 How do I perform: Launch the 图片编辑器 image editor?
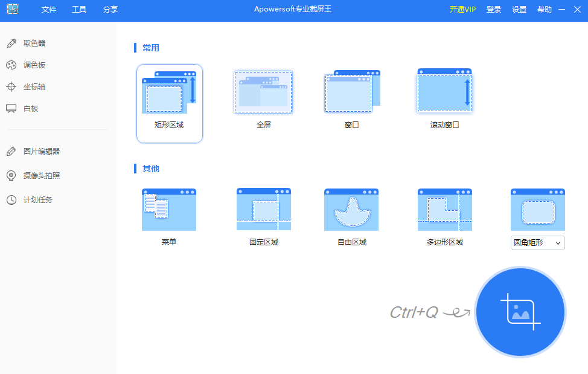click(42, 152)
